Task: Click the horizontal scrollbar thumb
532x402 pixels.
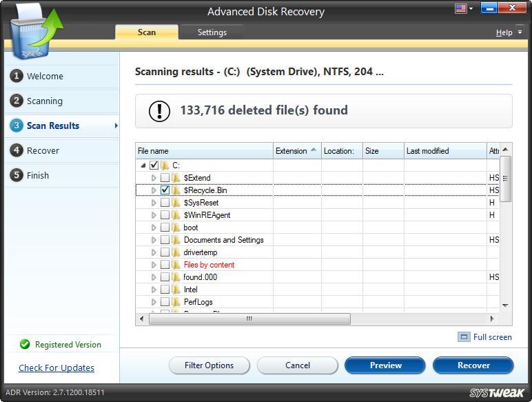Action: pyautogui.click(x=249, y=319)
